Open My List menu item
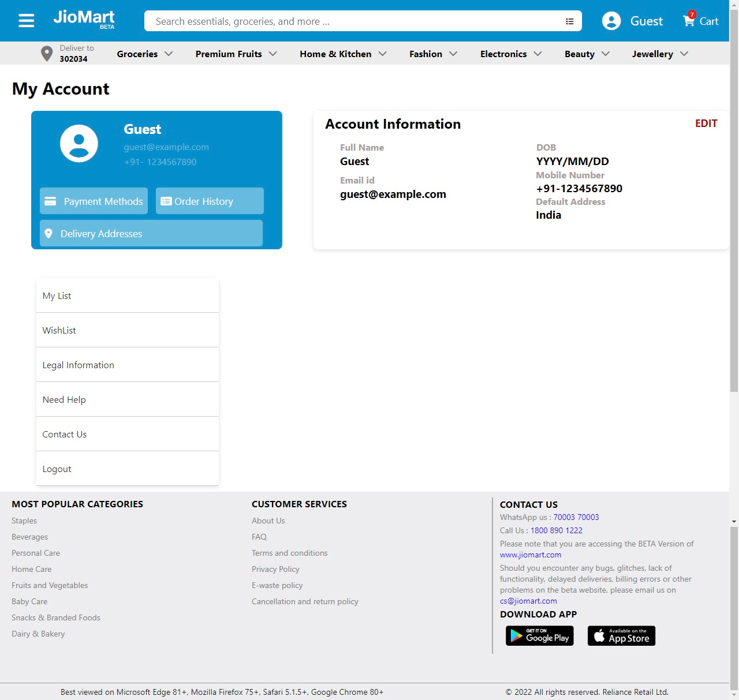 [x=128, y=295]
